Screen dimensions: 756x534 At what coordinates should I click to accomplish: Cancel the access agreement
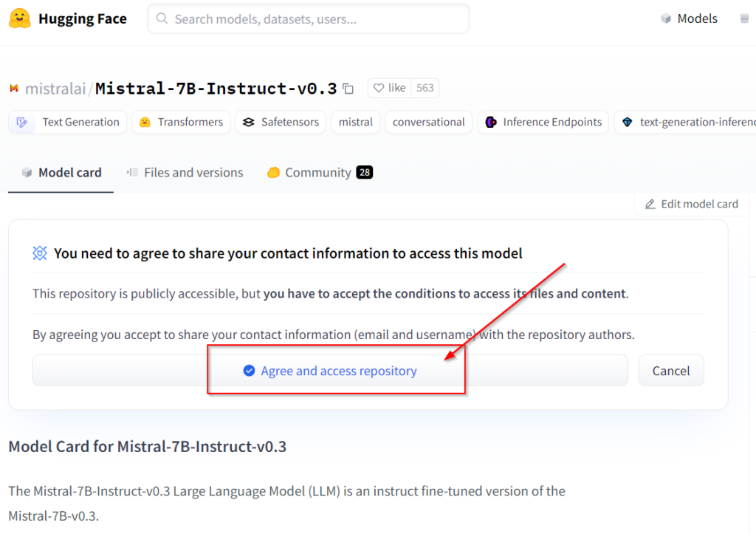(x=670, y=371)
